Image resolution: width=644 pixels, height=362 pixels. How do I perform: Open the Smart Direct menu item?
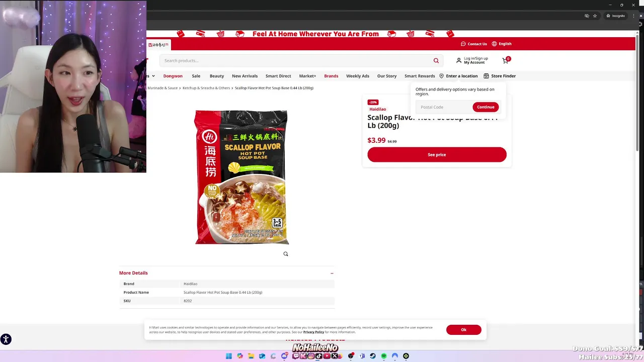point(278,76)
